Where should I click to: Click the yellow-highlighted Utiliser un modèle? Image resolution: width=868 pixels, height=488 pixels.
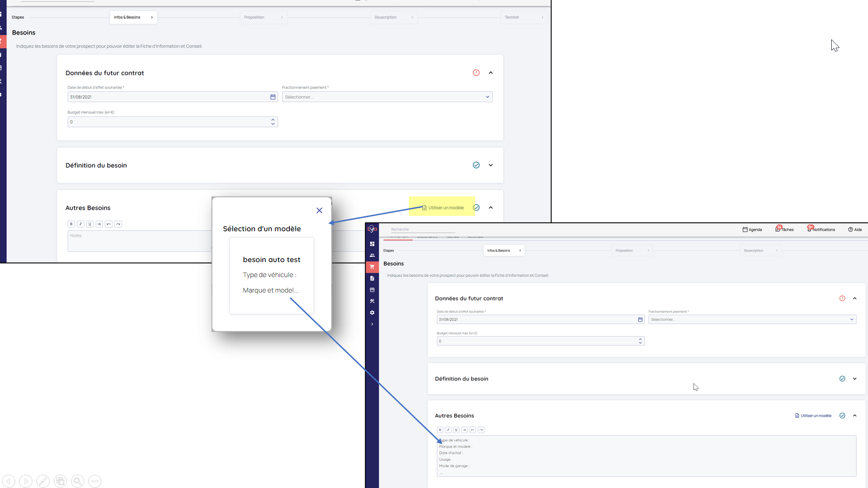coord(442,208)
